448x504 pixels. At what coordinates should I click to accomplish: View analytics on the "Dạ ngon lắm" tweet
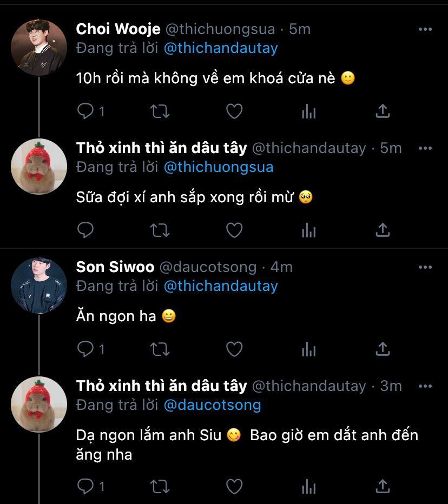(308, 487)
